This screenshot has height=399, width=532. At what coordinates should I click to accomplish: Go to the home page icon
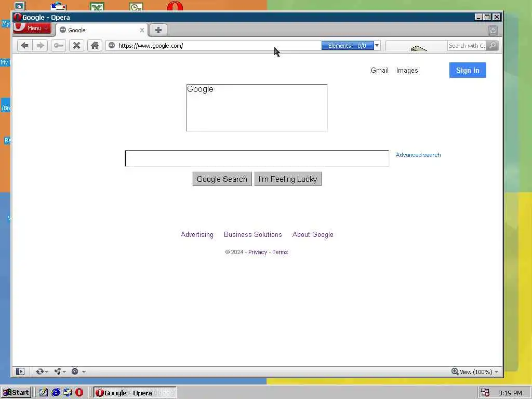click(x=95, y=46)
